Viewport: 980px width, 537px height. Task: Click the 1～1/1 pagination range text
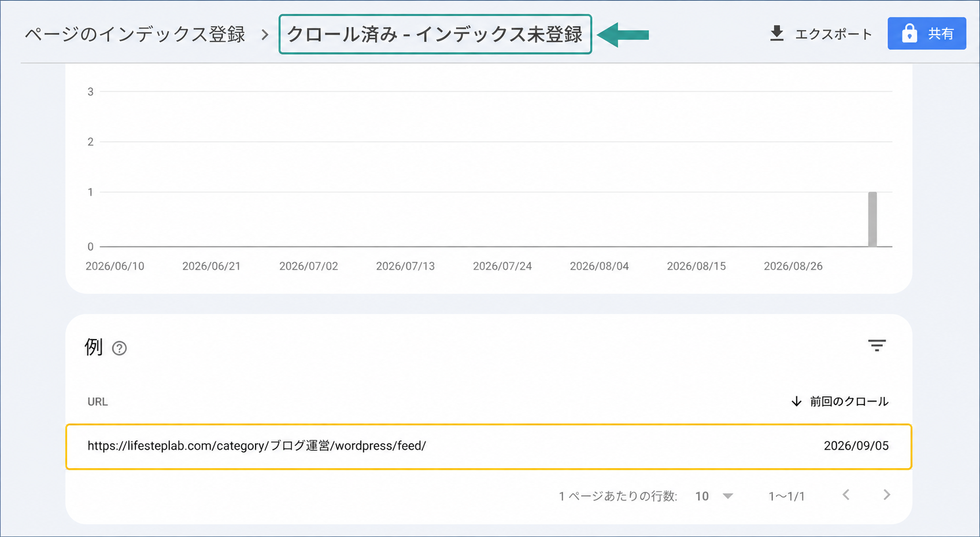click(786, 496)
